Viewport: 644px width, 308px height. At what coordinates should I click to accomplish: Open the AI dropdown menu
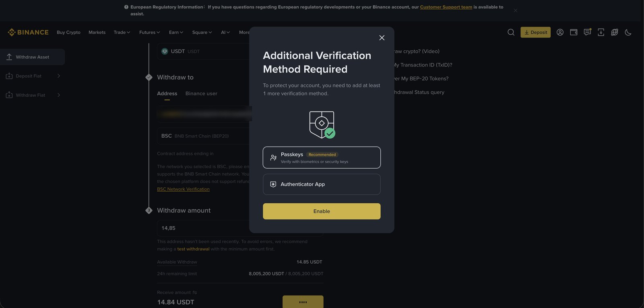tap(225, 32)
